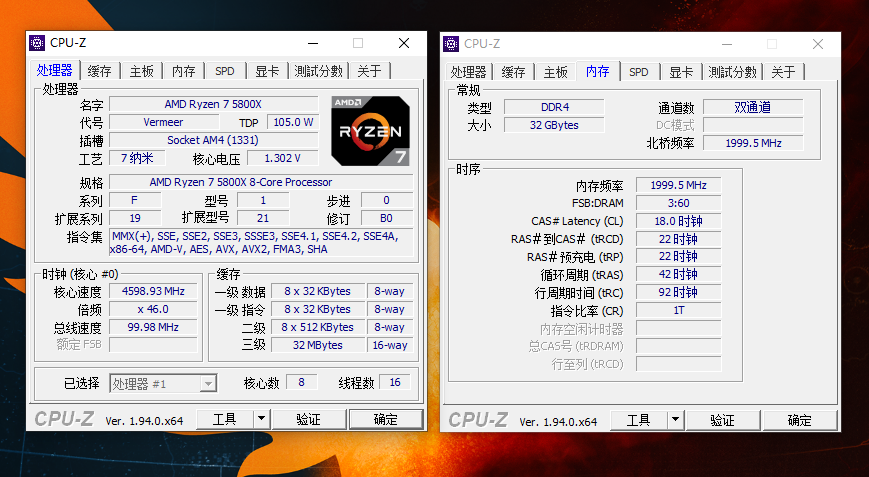Viewport: 869px width, 477px height.
Task: Click the tRAS value 42 时钟
Action: pyautogui.click(x=679, y=274)
